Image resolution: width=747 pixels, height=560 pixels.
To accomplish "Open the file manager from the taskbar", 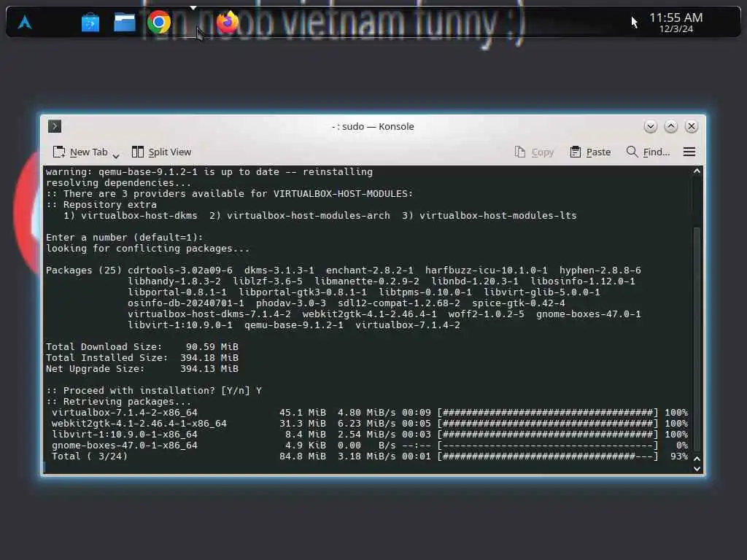I will 124,23.
